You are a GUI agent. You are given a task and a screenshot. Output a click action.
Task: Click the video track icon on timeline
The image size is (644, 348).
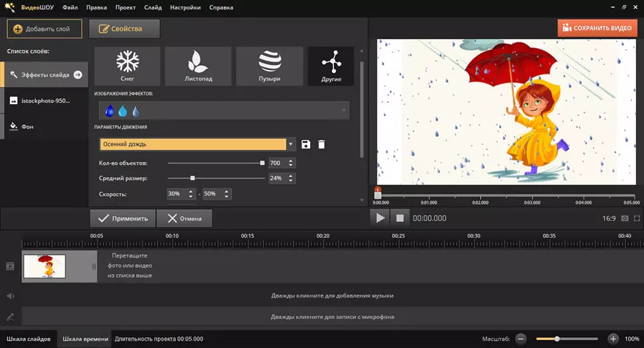pyautogui.click(x=10, y=266)
